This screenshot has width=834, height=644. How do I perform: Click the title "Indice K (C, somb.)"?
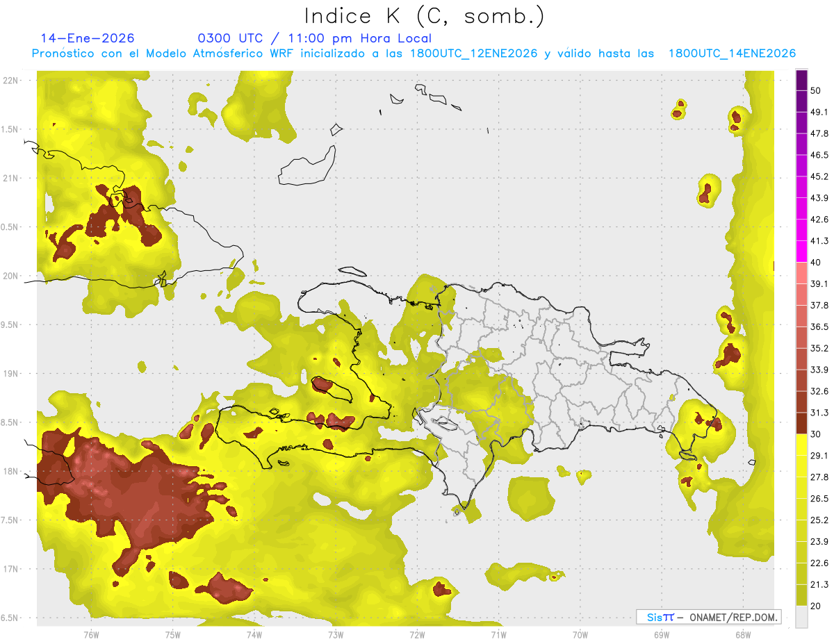pyautogui.click(x=425, y=16)
